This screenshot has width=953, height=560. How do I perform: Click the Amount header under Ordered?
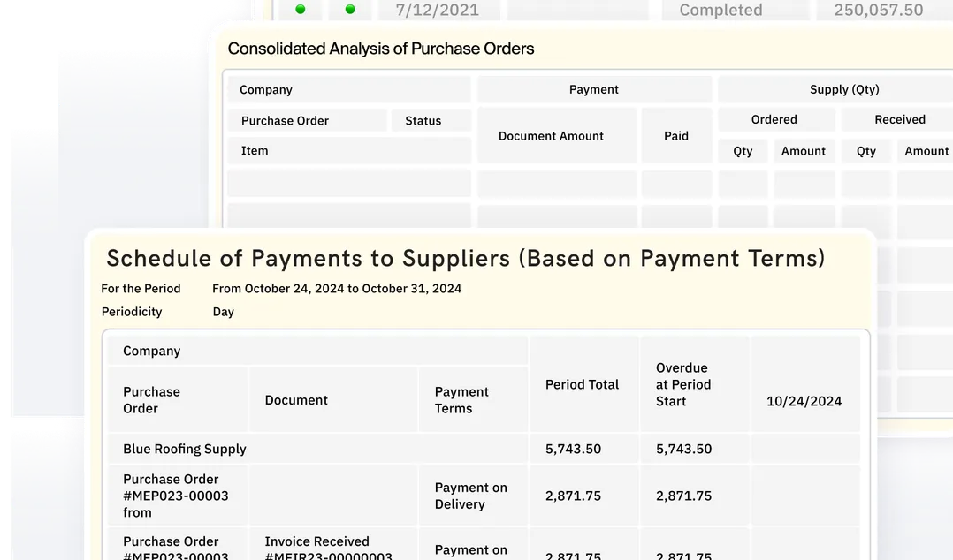pyautogui.click(x=803, y=151)
